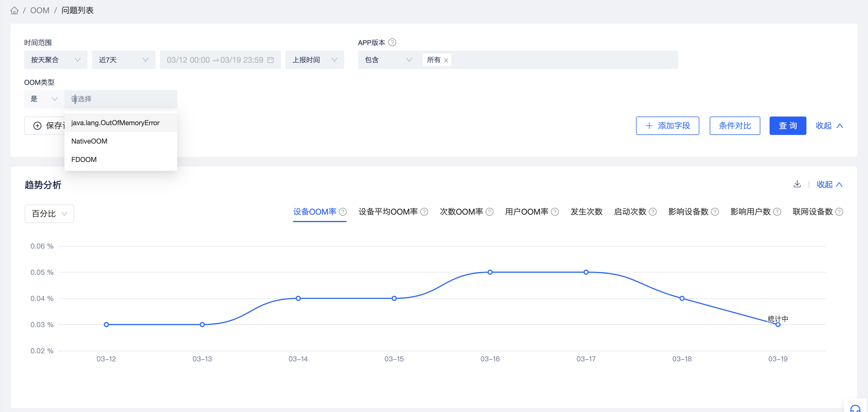Go to home via the house icon
This screenshot has height=412, width=868.
pyautogui.click(x=14, y=10)
